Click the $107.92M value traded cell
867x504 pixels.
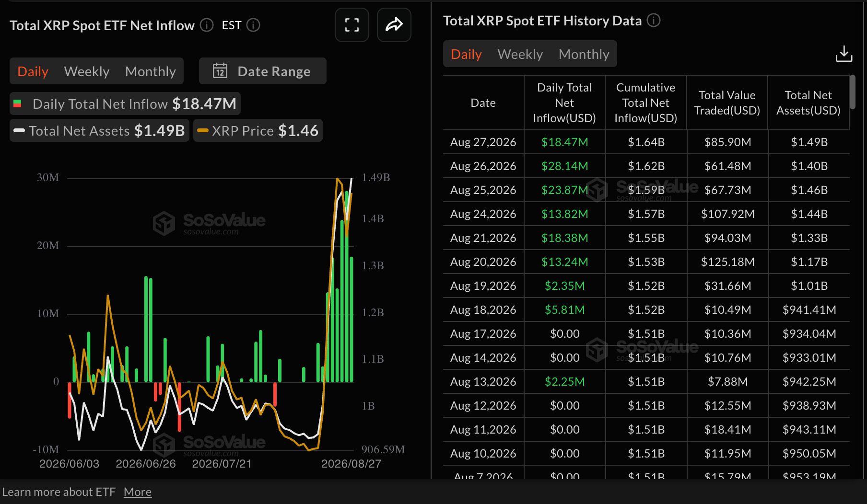pyautogui.click(x=727, y=214)
